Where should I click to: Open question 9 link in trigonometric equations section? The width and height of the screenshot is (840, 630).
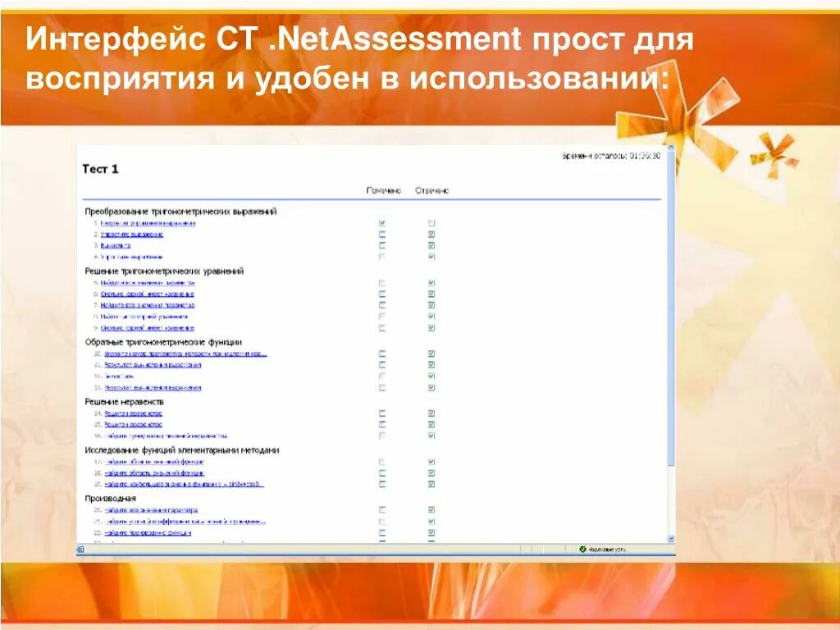coord(148,328)
